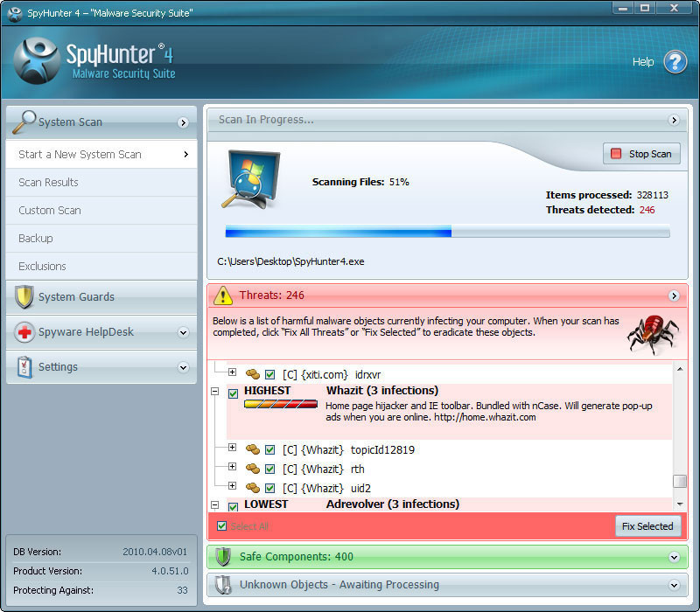Image resolution: width=700 pixels, height=612 pixels.
Task: Click the Whazit threat level meter
Action: coord(281,404)
